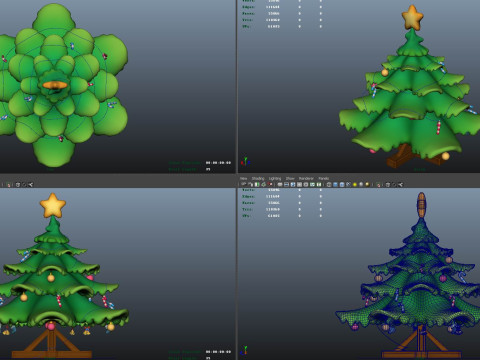Toggle the Gate Mask icon
Viewport: 480px width, 360px height.
point(299,184)
